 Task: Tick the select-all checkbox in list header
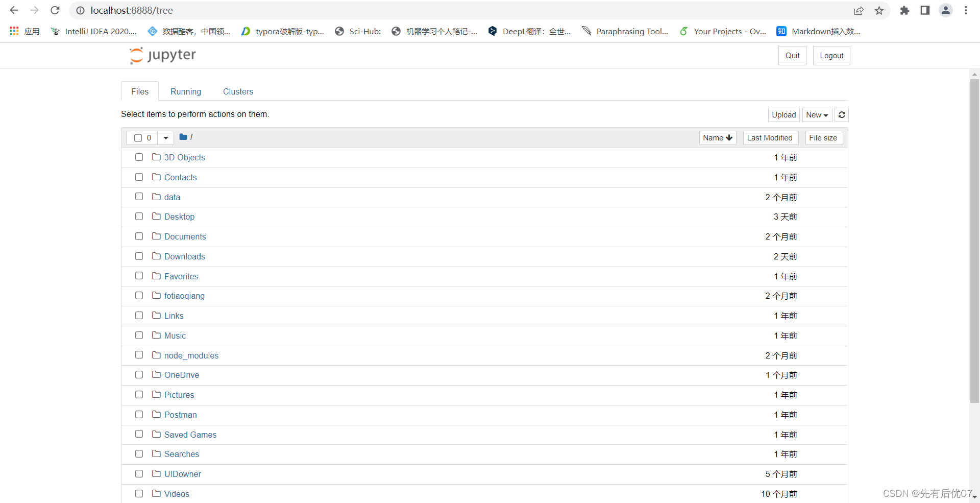click(x=138, y=137)
